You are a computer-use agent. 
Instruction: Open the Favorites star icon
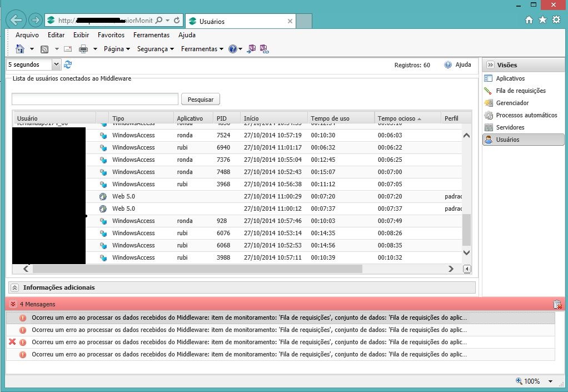pyautogui.click(x=542, y=20)
